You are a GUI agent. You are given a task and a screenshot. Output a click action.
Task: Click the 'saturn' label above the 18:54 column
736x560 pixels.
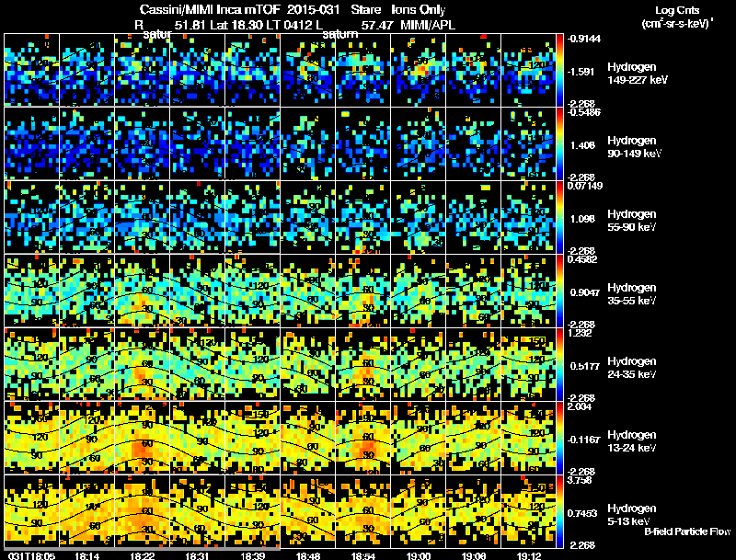tap(339, 34)
